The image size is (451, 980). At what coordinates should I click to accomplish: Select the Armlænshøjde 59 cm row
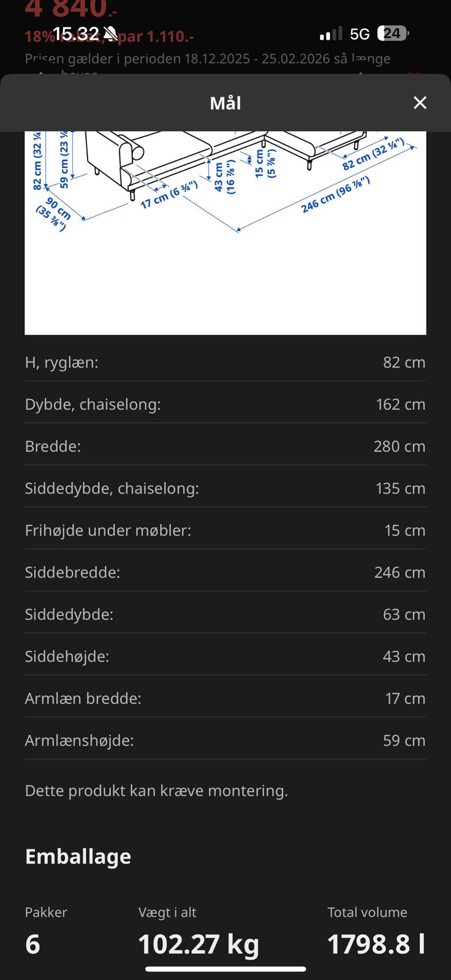225,741
